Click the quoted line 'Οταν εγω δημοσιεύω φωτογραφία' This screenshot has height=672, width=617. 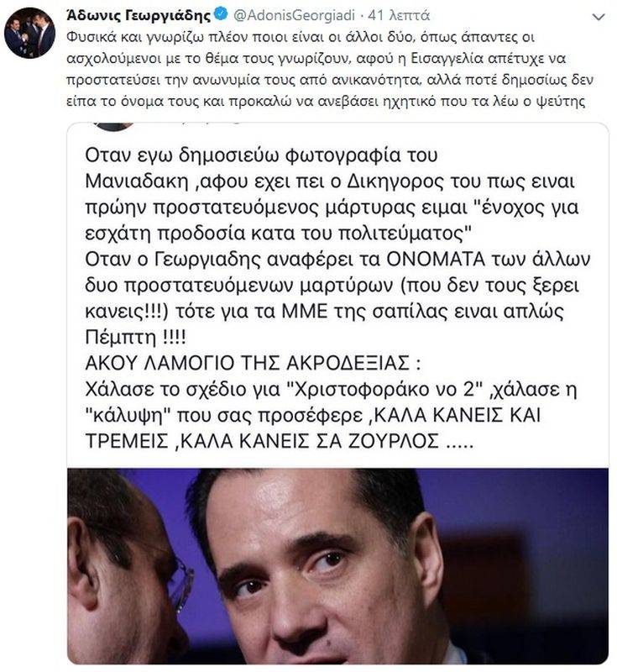click(261, 155)
